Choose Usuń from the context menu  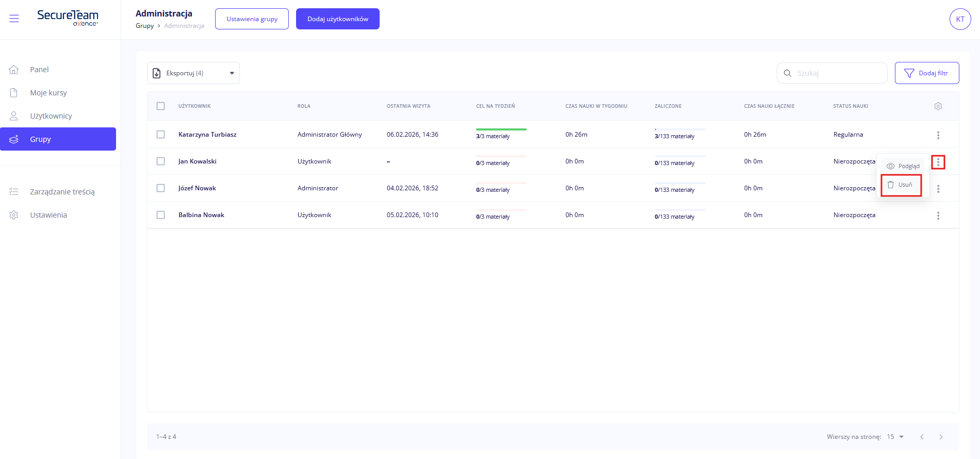click(x=901, y=185)
